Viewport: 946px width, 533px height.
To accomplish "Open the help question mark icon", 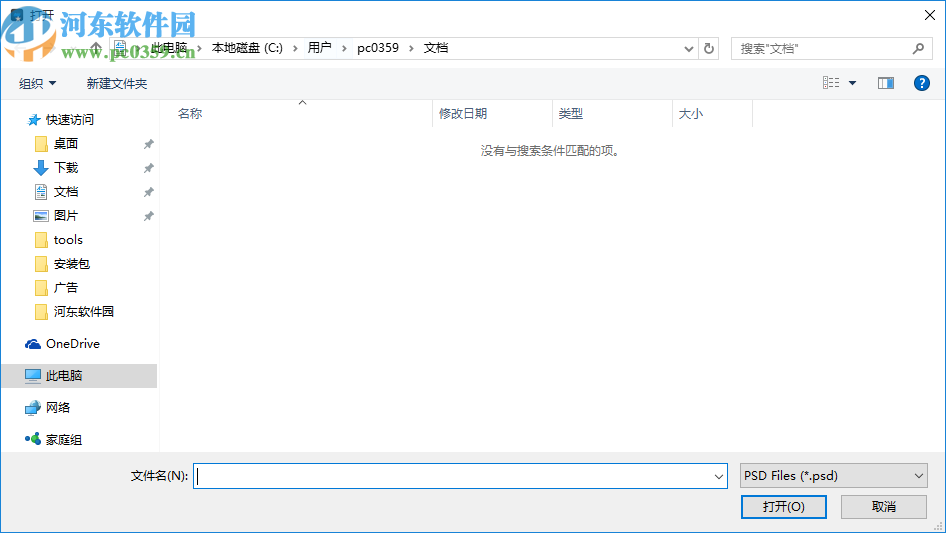I will 921,83.
